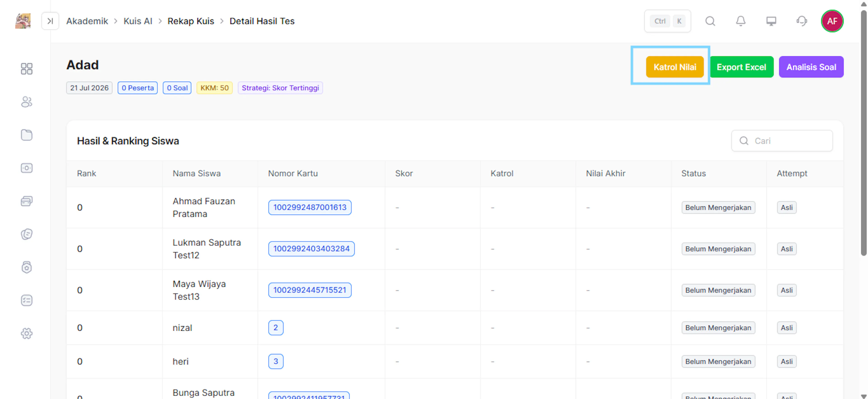Screen dimensions: 868x399
Task: Open the chat bubble icon in sidebar
Action: click(x=27, y=234)
